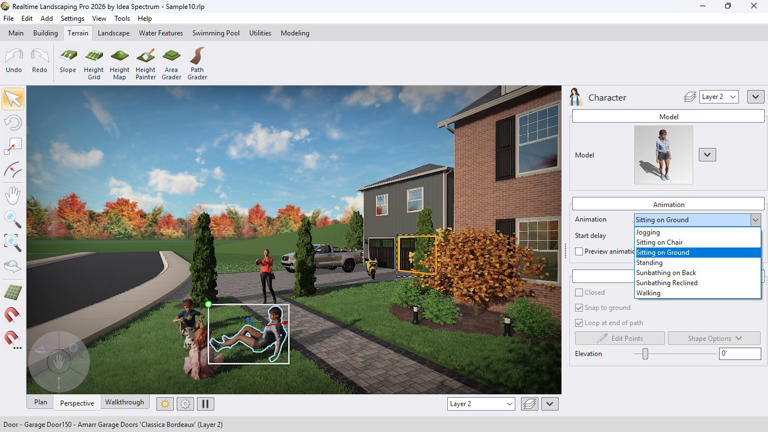Use the navigation compass hand control
The height and width of the screenshot is (432, 768).
click(x=59, y=361)
